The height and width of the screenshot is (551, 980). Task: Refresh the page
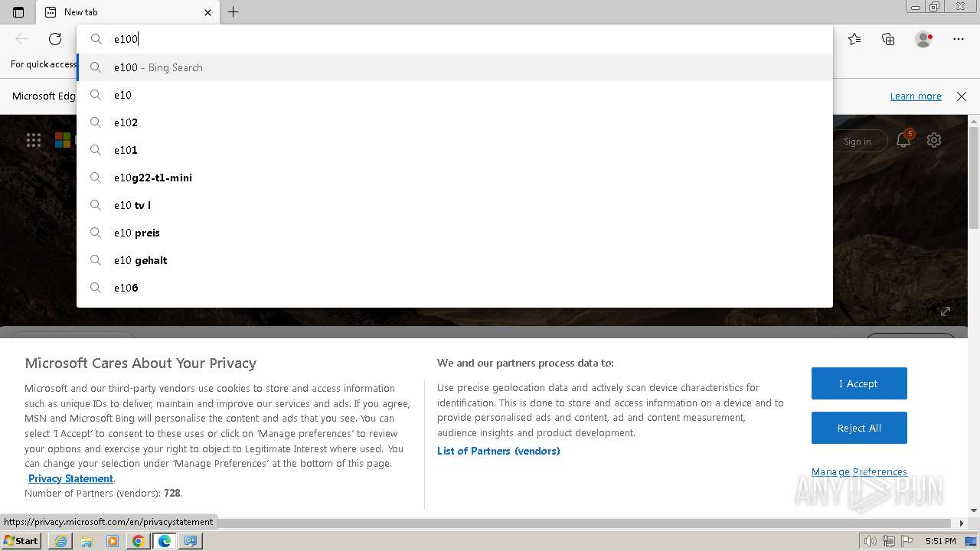[55, 39]
